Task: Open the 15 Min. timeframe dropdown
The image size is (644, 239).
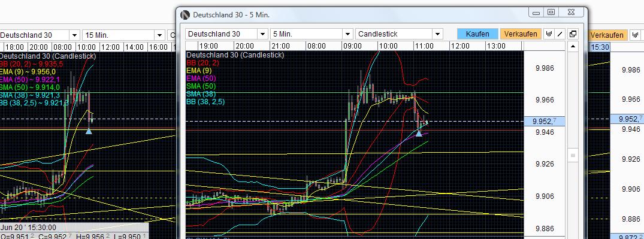Action: click(x=160, y=35)
